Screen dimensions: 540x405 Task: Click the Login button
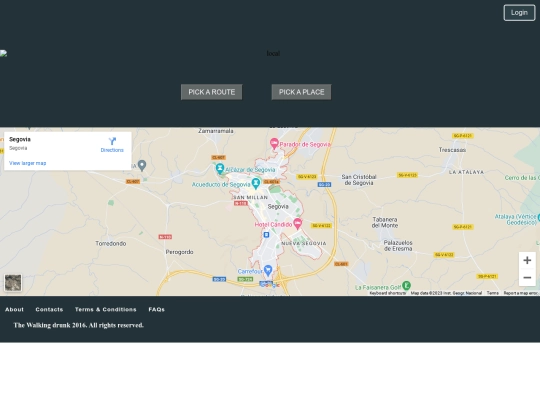pos(519,13)
